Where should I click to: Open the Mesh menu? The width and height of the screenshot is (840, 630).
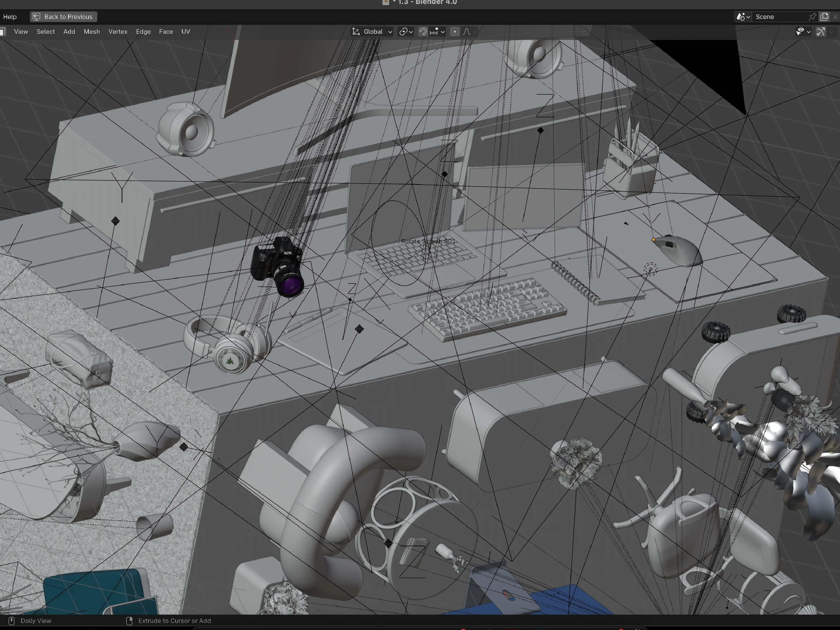tap(91, 32)
